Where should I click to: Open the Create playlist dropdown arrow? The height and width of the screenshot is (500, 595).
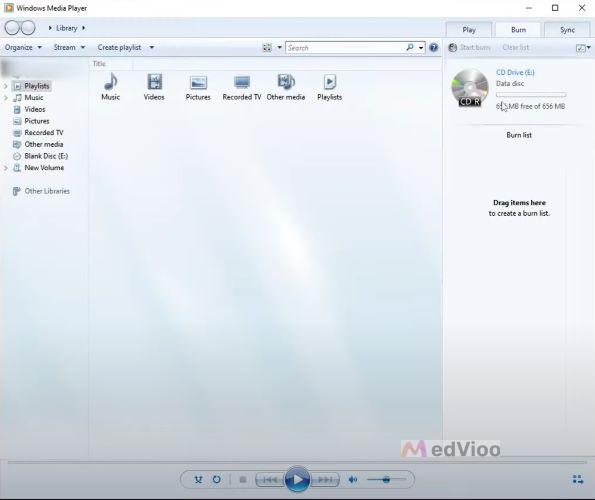point(152,47)
